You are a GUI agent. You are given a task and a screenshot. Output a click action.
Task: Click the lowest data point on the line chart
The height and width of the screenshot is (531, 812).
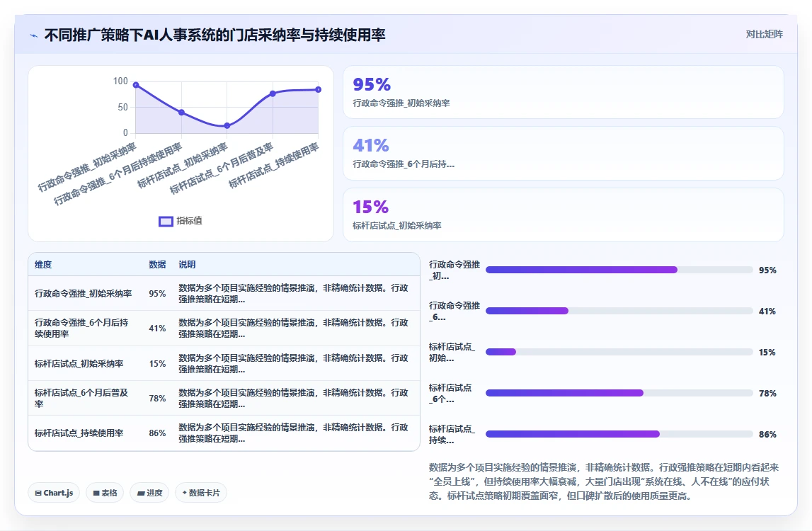[x=227, y=125]
